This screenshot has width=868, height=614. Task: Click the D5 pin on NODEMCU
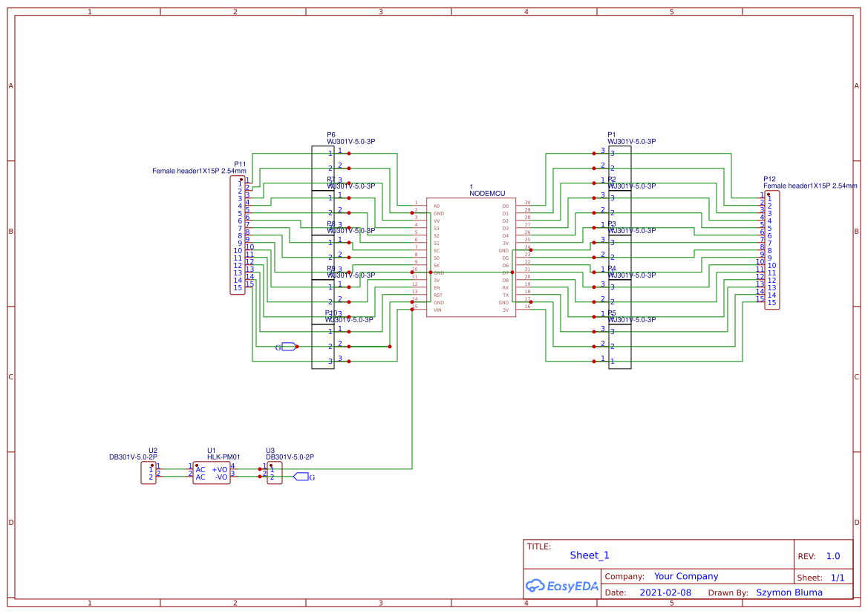click(506, 258)
